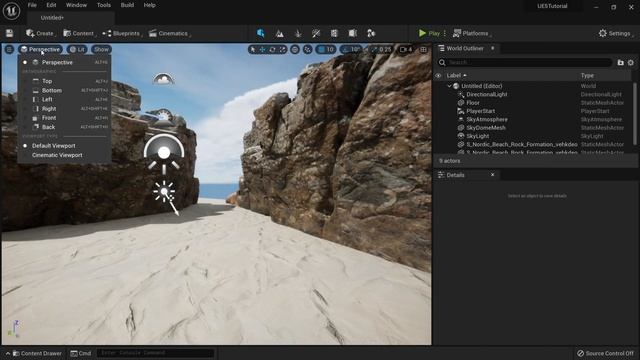This screenshot has height=360, width=640.
Task: Switch to Landscape mode icon
Action: [x=279, y=33]
